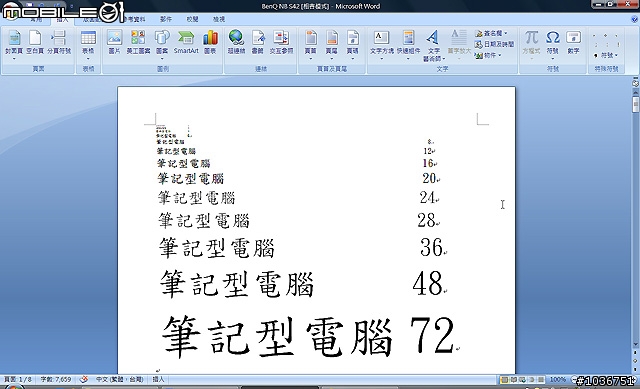Open the Page Number (頁碼) menu

pos(353,44)
